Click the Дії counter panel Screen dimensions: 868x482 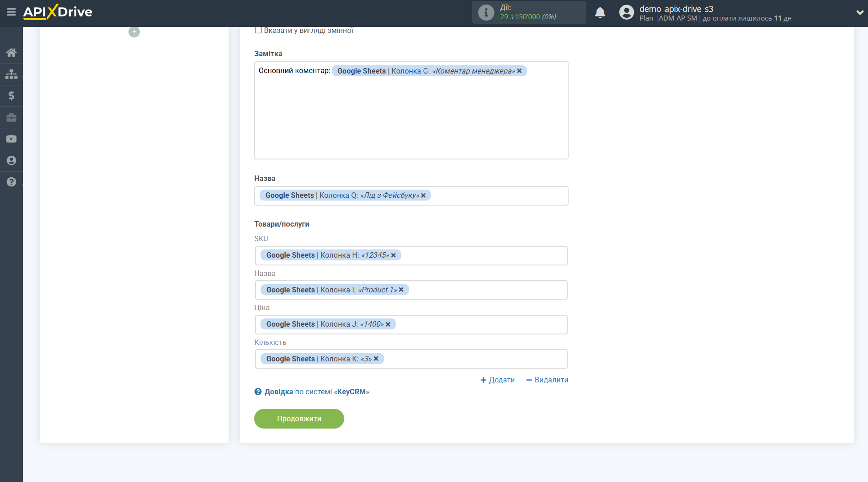point(529,12)
